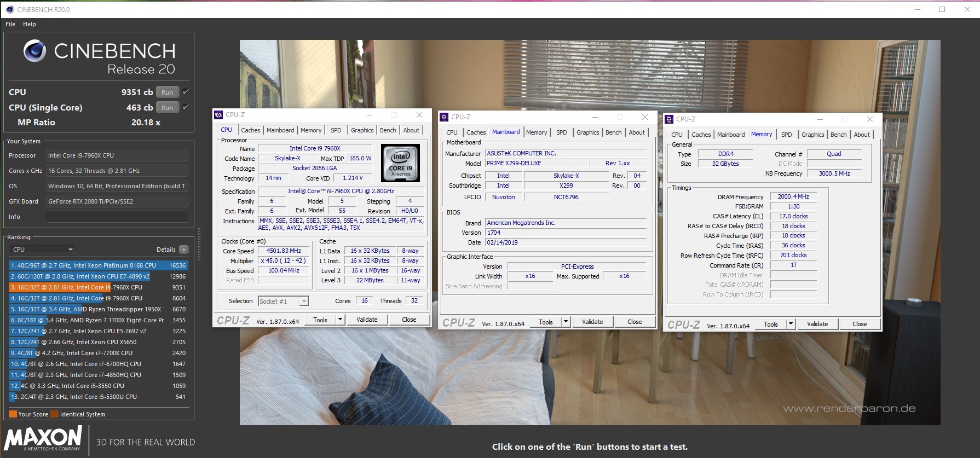Select ranking row Intel Core i7-7700K
The height and width of the screenshot is (458, 980).
[x=99, y=353]
